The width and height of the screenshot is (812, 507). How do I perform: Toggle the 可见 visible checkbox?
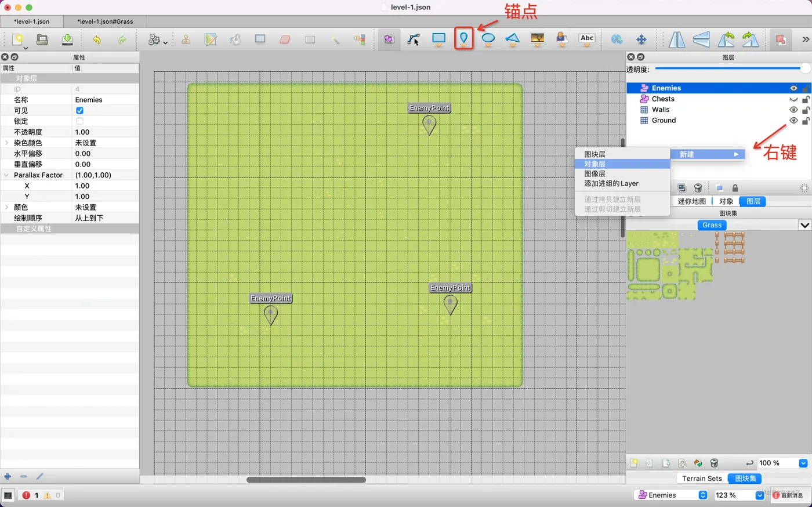tap(79, 110)
